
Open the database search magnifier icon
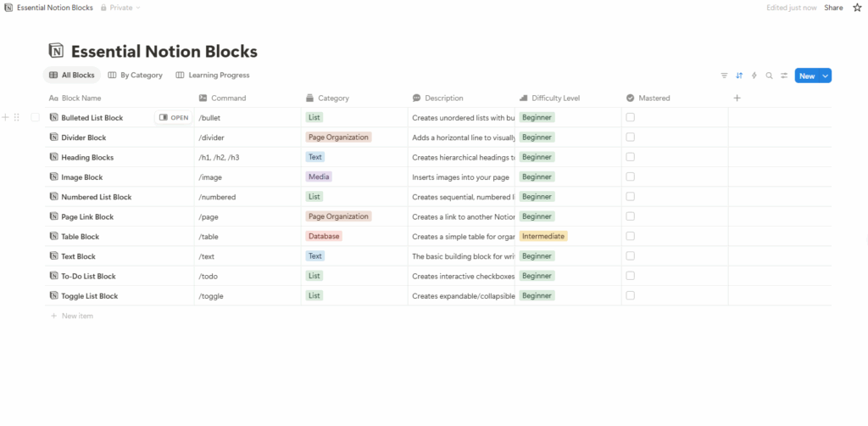(769, 76)
